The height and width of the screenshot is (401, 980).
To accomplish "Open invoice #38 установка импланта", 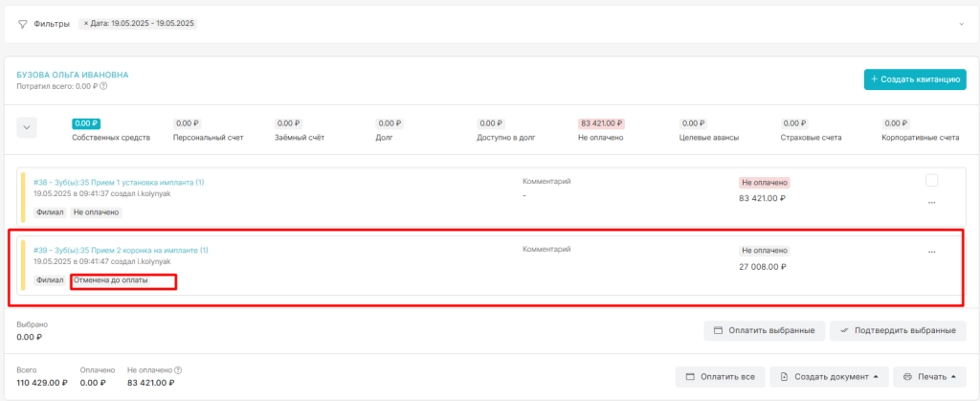I will [x=119, y=183].
